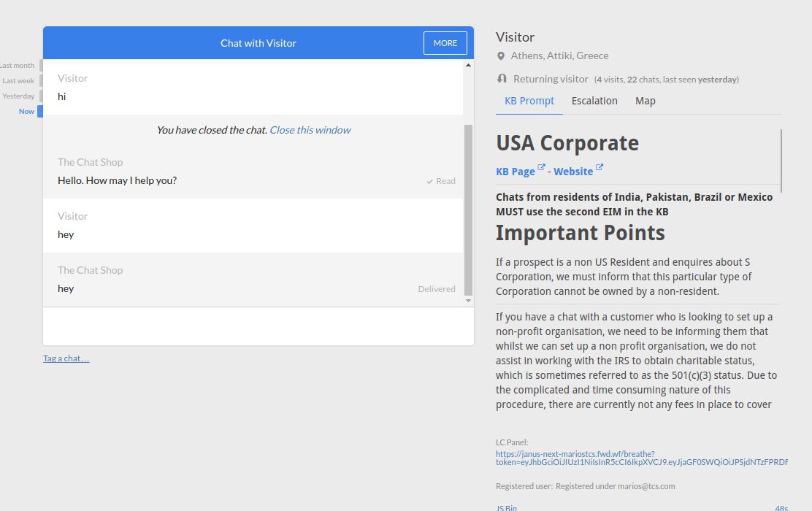The height and width of the screenshot is (511, 812).
Task: Jump to Last week on the timeline
Action: coord(19,81)
